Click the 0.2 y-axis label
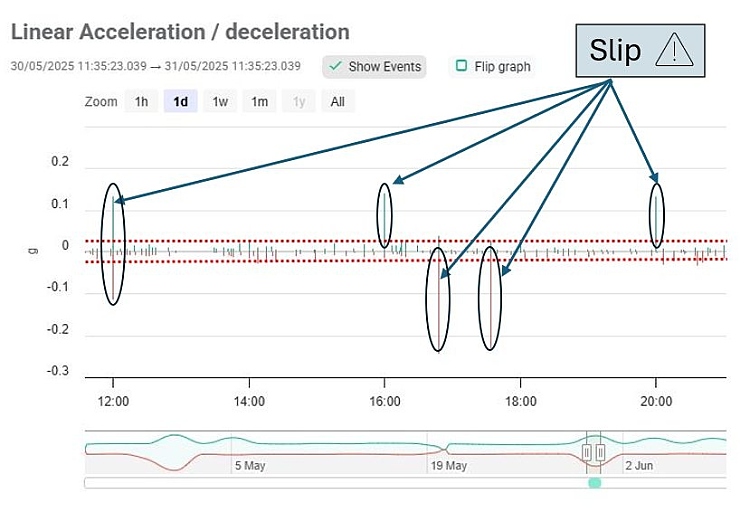 point(60,162)
